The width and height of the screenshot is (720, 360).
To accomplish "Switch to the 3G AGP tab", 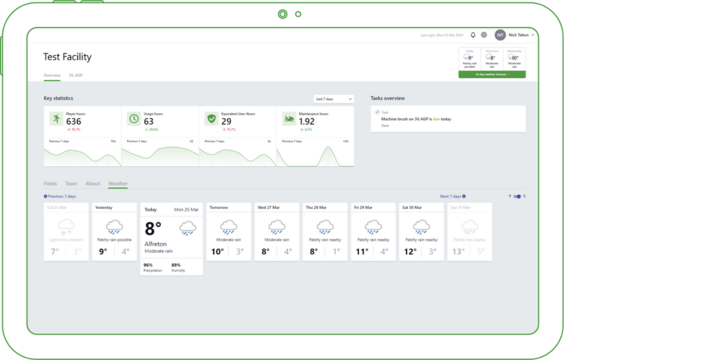I will [x=76, y=75].
